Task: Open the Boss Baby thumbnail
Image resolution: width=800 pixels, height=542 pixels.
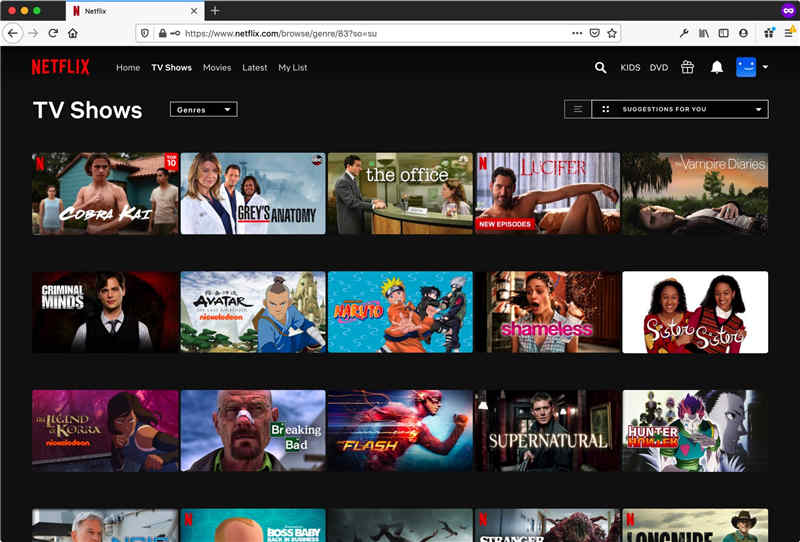Action: click(253, 525)
